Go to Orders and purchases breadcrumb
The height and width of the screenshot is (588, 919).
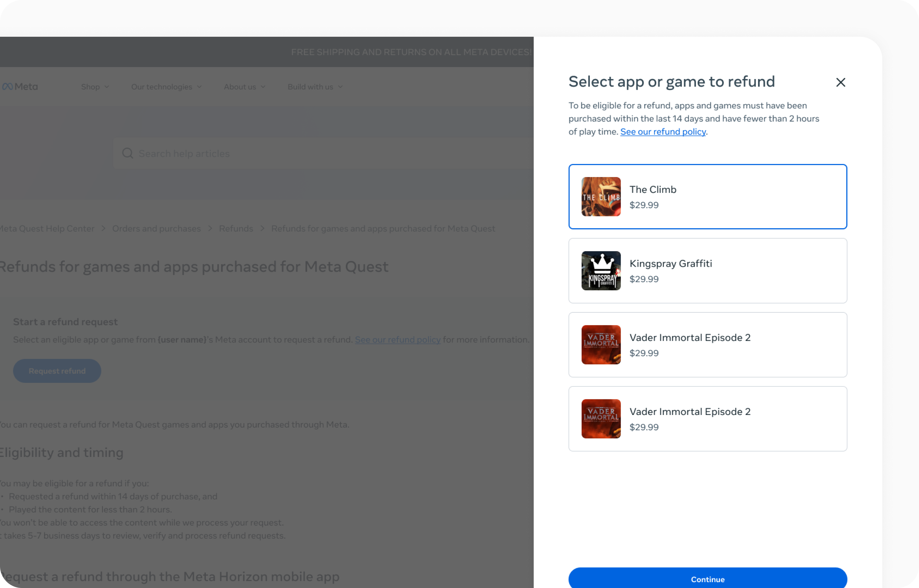point(156,228)
